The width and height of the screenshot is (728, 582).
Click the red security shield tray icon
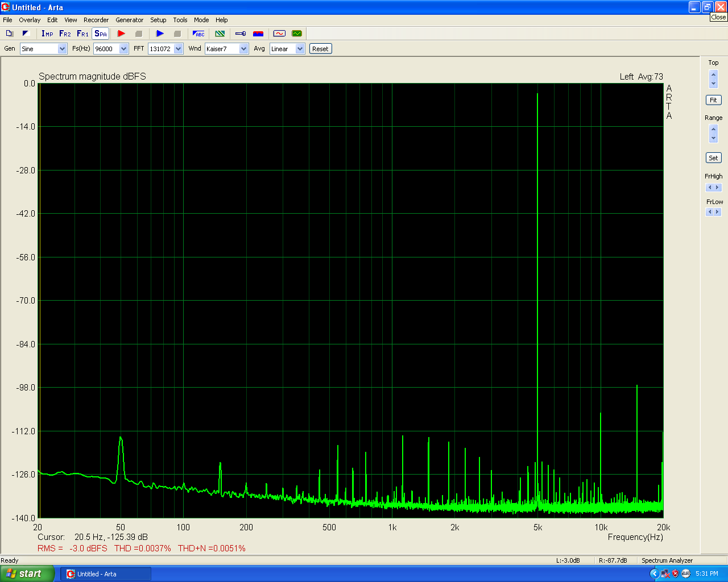(x=675, y=574)
